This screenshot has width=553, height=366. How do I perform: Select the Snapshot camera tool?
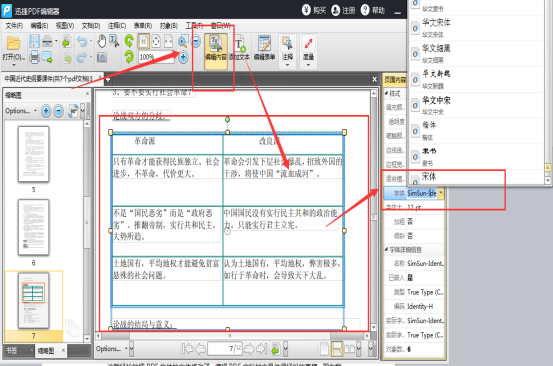102,57
